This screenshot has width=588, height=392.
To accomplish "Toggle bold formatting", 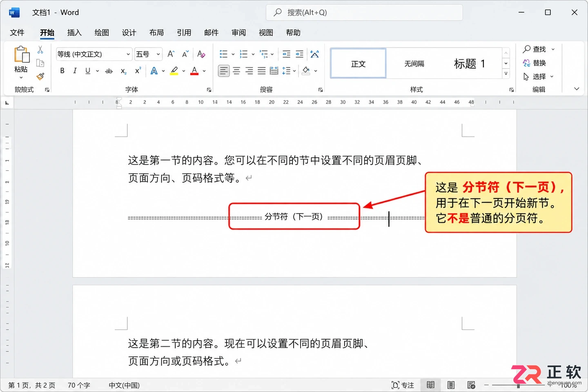I will (x=62, y=71).
